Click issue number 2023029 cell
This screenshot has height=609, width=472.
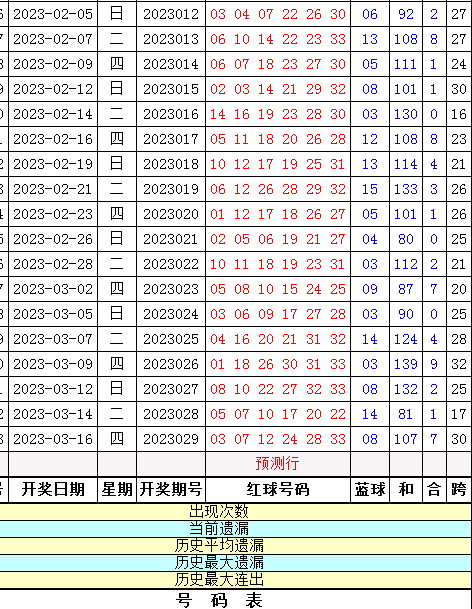pos(171,439)
